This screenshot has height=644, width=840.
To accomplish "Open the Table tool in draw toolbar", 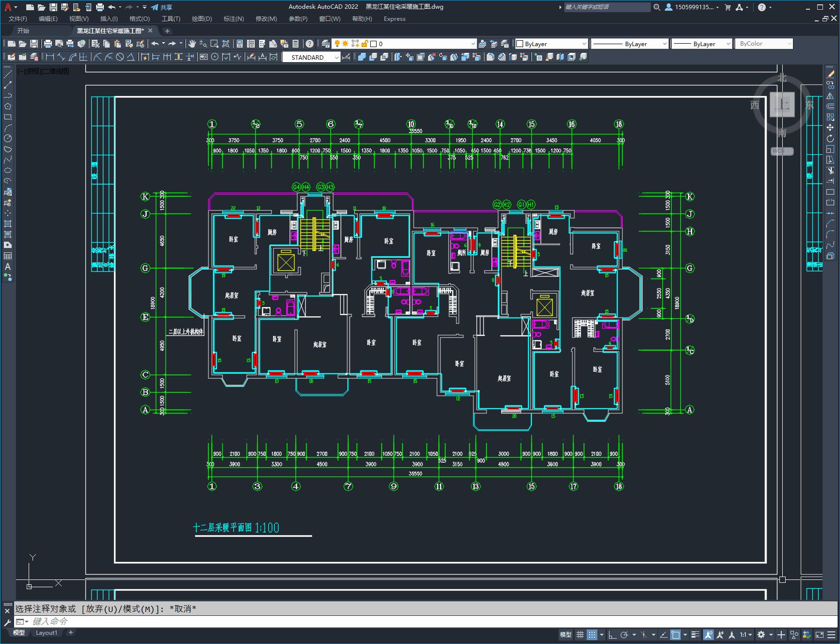I will (x=8, y=256).
